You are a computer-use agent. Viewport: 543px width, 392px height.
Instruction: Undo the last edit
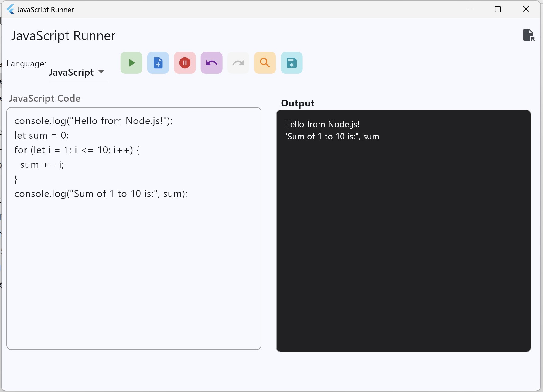point(211,63)
